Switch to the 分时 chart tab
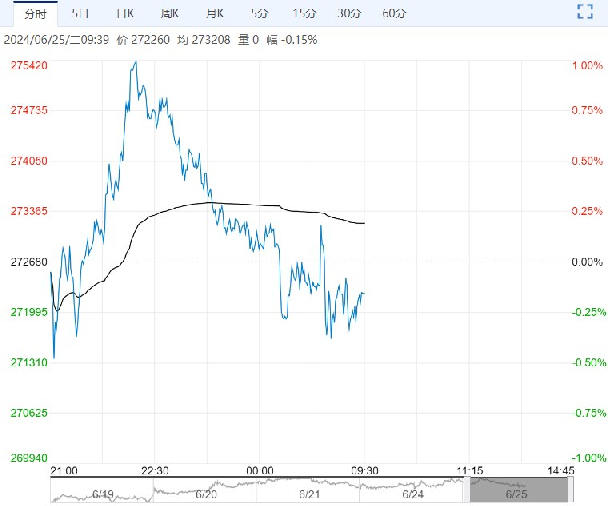The image size is (608, 506). coord(35,13)
